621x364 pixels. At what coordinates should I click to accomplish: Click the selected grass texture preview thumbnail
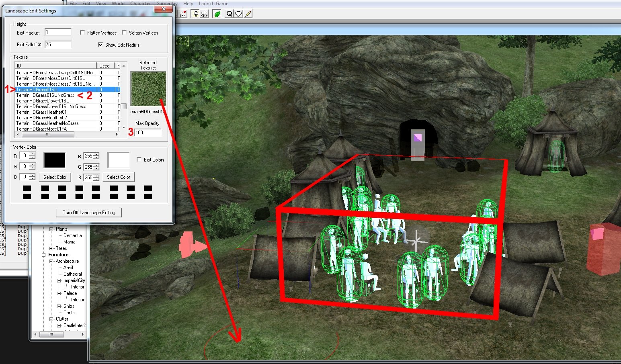coord(148,89)
